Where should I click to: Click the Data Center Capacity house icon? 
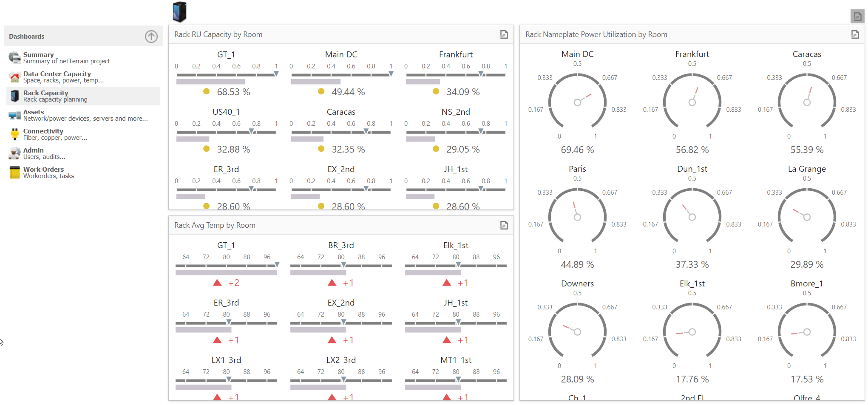(x=14, y=77)
